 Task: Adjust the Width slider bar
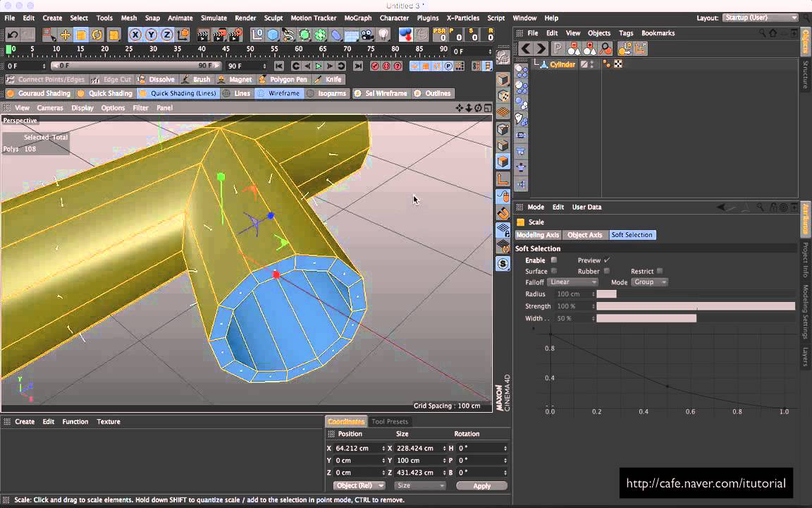click(696, 318)
